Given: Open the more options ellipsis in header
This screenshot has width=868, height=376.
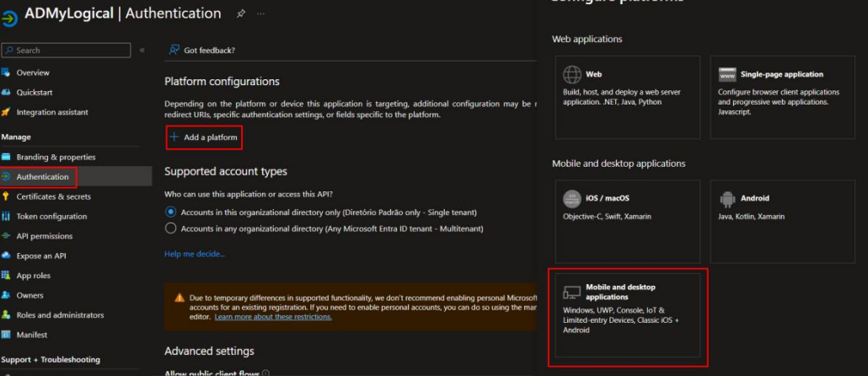Looking at the screenshot, I should pos(260,13).
